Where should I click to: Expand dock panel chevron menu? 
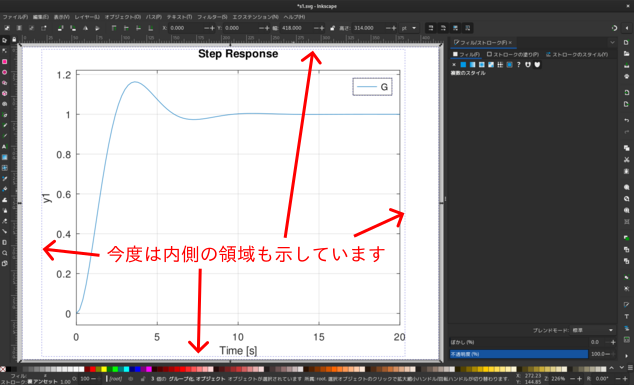tap(612, 42)
